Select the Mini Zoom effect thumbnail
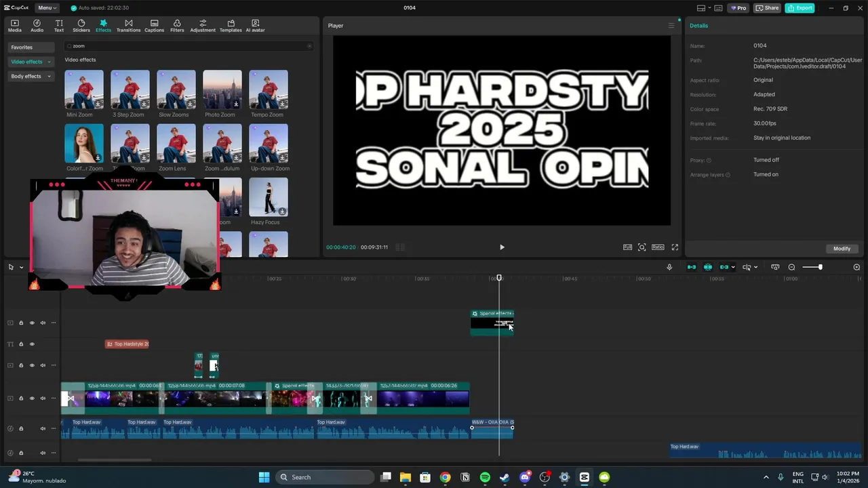This screenshot has height=488, width=868. point(84,89)
